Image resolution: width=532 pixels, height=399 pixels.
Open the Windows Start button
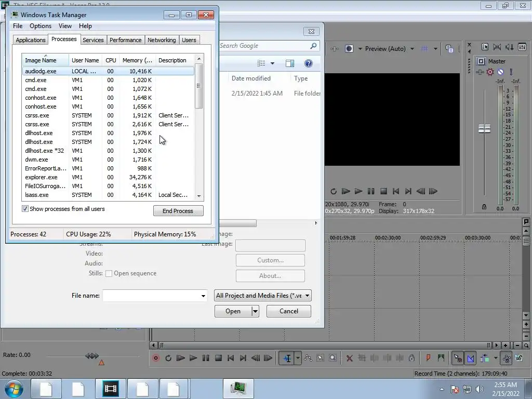pos(14,389)
